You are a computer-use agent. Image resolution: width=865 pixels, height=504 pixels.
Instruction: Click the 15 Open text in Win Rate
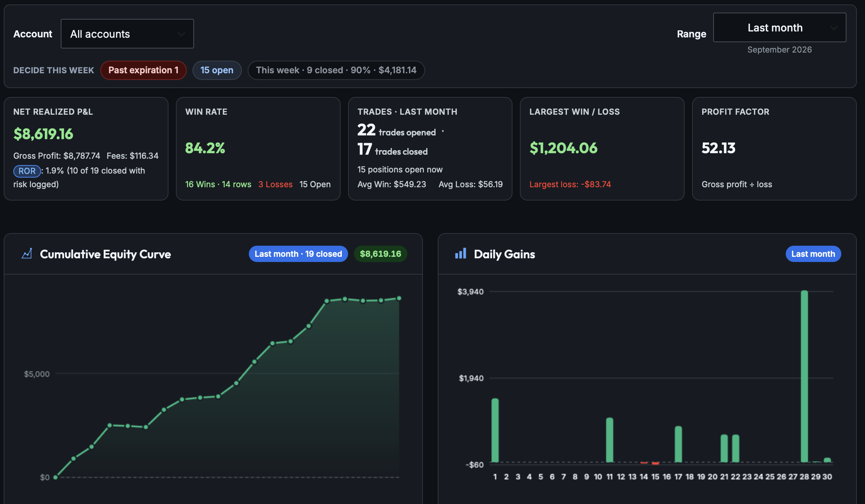(x=315, y=184)
